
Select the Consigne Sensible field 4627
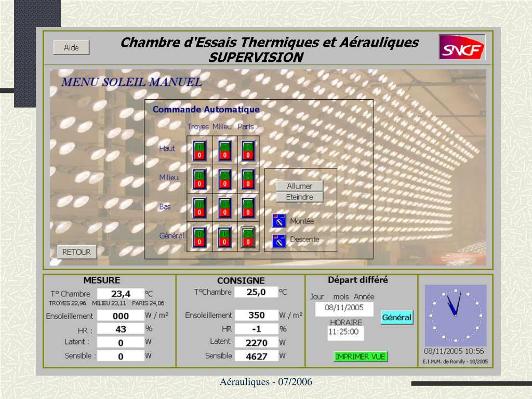click(256, 356)
